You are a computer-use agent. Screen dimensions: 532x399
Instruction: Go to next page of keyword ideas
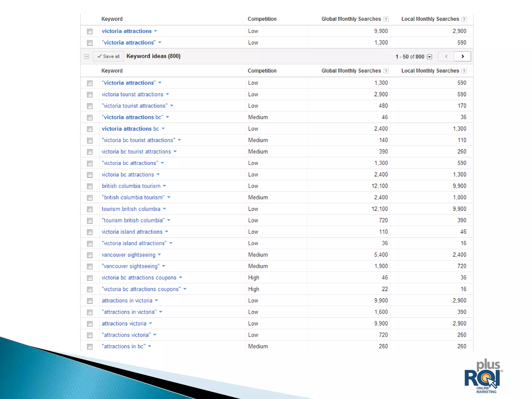click(x=462, y=56)
